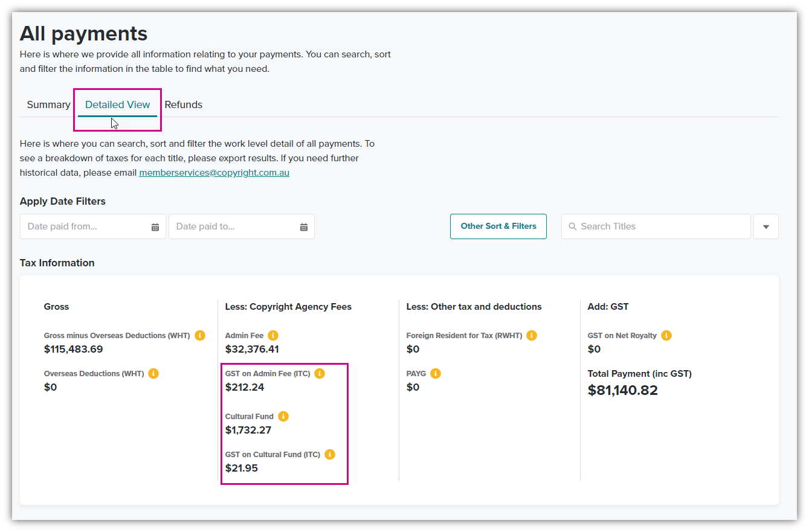This screenshot has width=809, height=532.
Task: Click search magnifier in Search Titles
Action: click(573, 226)
